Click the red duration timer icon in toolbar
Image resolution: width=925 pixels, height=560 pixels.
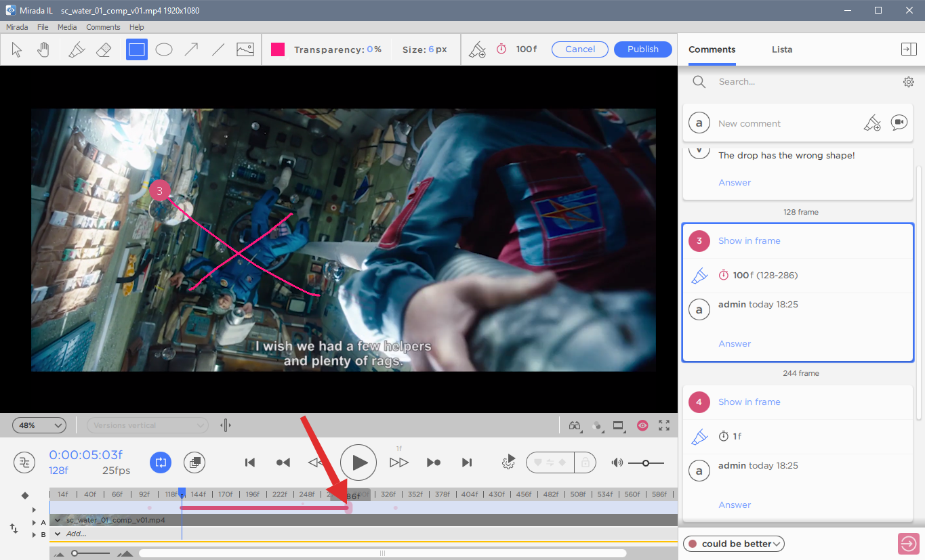[x=501, y=49]
